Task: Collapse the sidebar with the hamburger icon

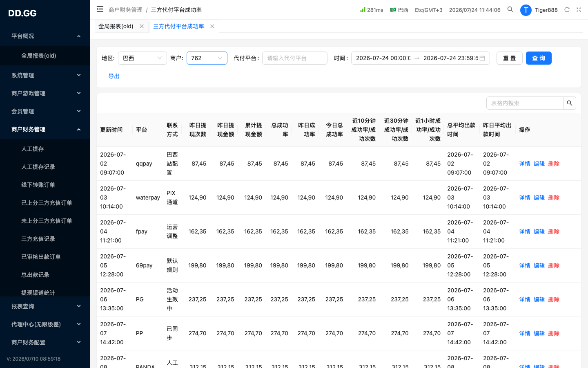Action: (x=100, y=9)
